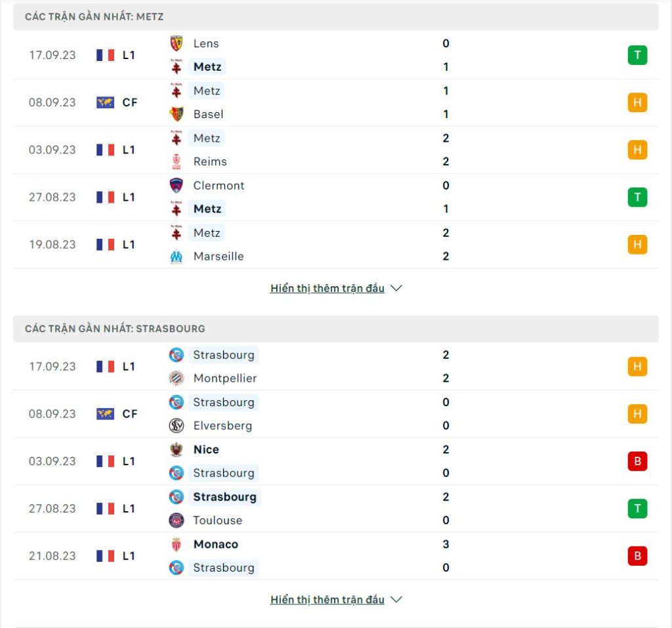Screen dimensions: 672x628
Task: Click the Montpellier club crest icon
Action: coord(176,378)
